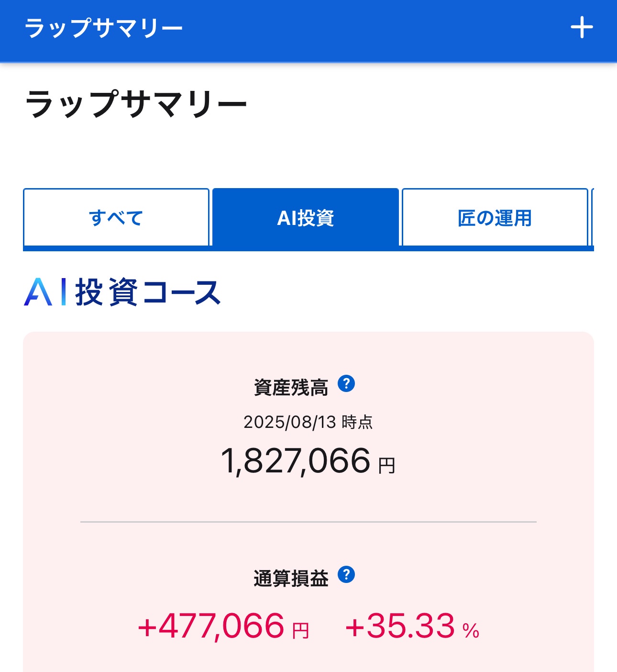
Task: Click the 2025/08/13 時点 date text
Action: tap(308, 422)
